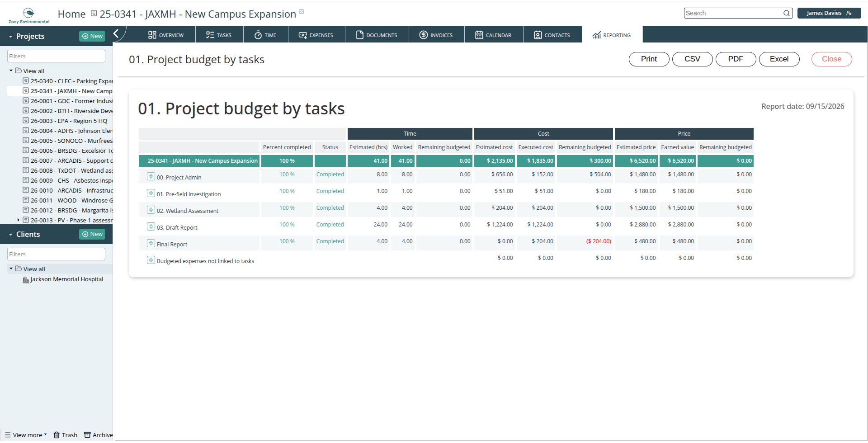Expand the 02. Wetland Assessment row

[151, 210]
